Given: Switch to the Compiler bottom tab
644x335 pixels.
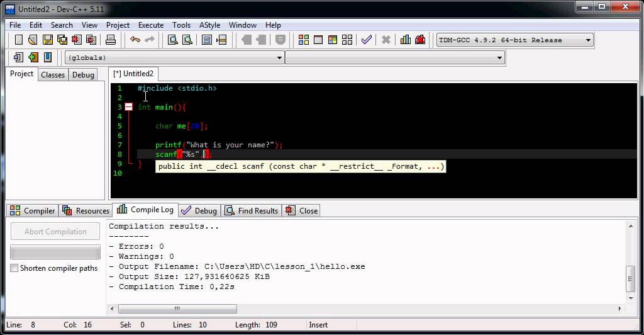Looking at the screenshot, I should pos(33,211).
